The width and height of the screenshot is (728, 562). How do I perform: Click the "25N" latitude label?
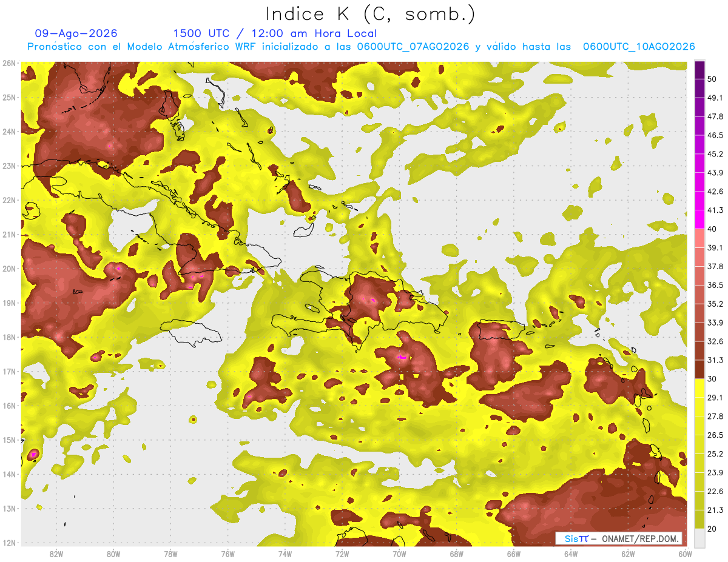tap(9, 97)
